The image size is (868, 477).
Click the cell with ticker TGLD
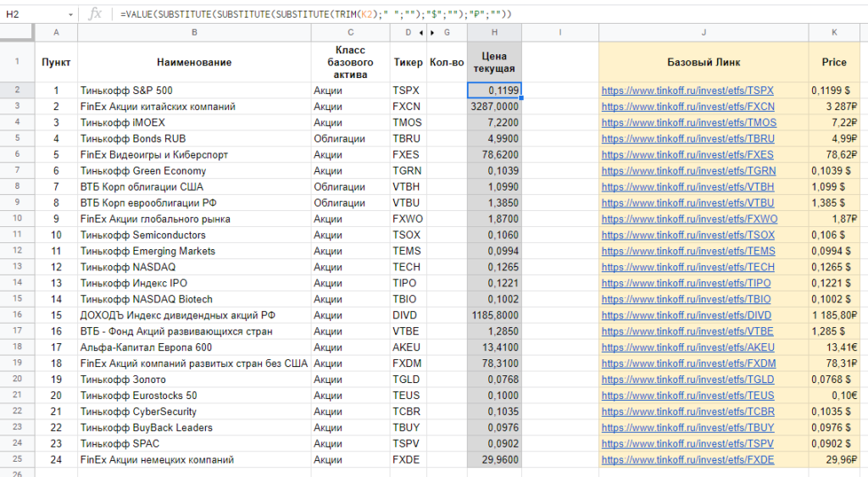tap(406, 380)
